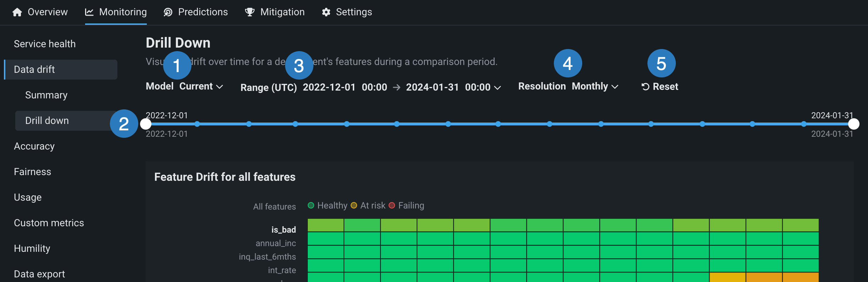Click the Reset circular arrow icon
The height and width of the screenshot is (282, 868).
[645, 87]
